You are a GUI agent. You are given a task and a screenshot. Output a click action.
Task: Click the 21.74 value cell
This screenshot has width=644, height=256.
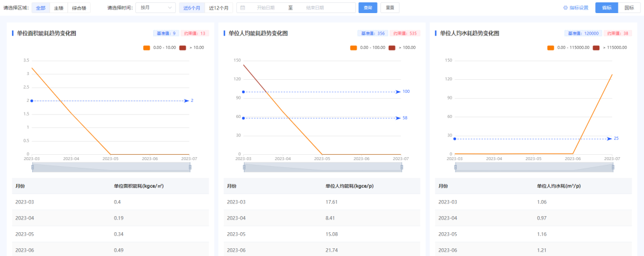[332, 250]
